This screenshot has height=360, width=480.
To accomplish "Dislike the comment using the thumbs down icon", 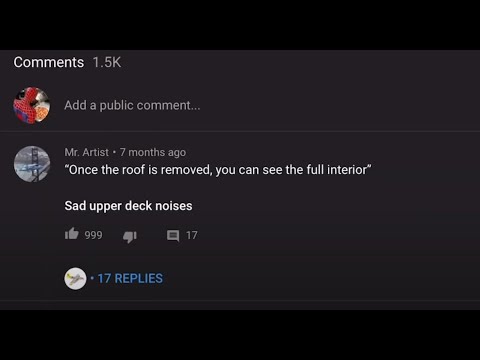I will pyautogui.click(x=130, y=236).
